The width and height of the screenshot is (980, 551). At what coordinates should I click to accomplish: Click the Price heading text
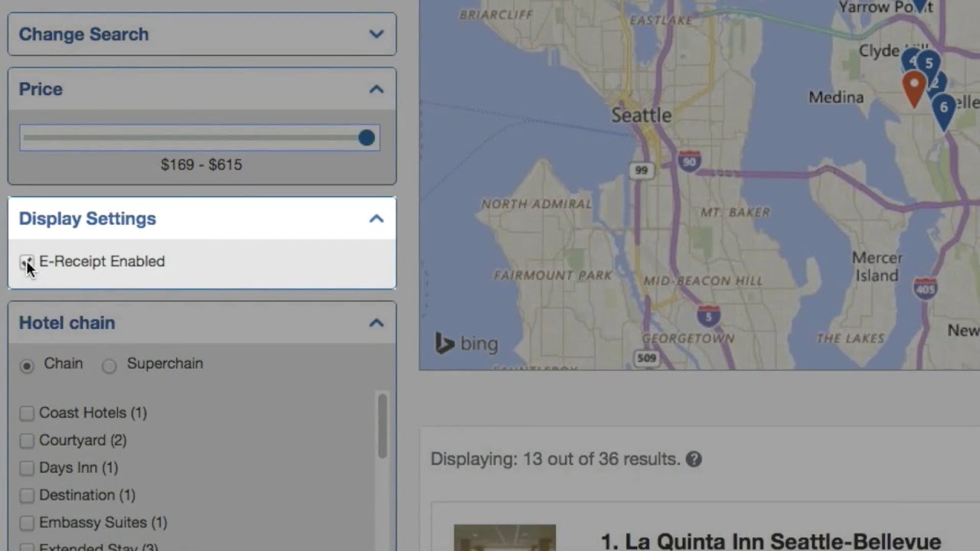pyautogui.click(x=41, y=90)
